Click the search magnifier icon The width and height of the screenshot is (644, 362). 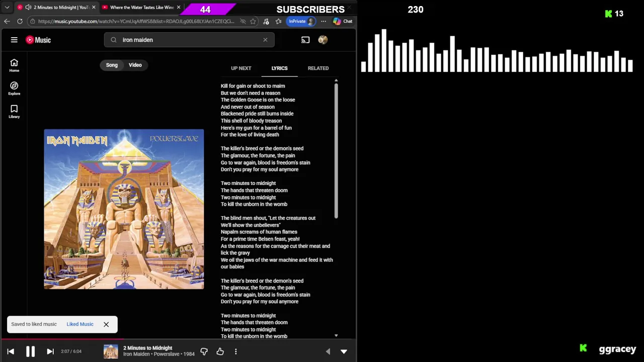113,40
